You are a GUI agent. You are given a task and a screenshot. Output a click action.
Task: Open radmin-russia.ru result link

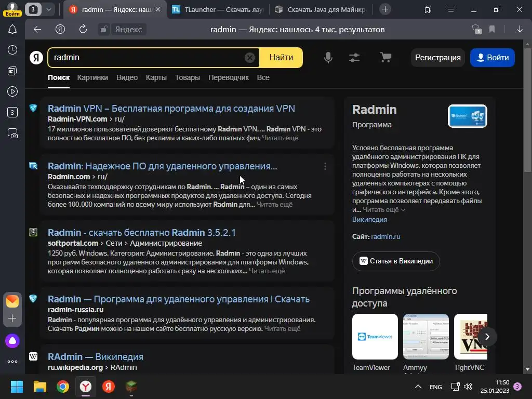179,299
